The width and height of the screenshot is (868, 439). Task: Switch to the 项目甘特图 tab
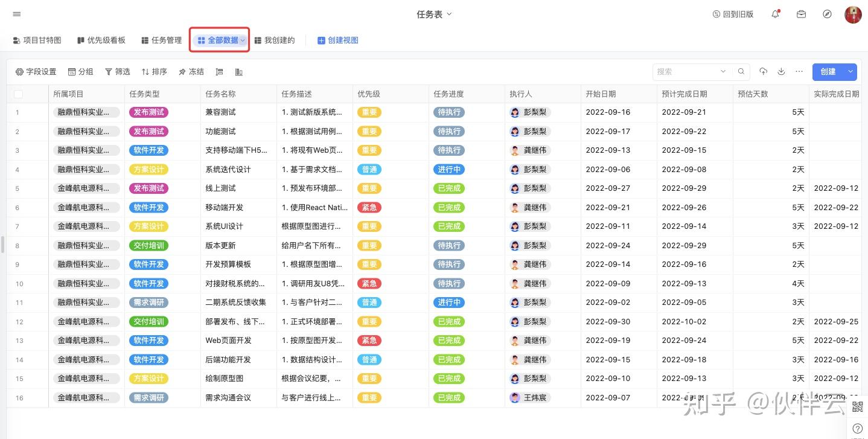(x=37, y=40)
